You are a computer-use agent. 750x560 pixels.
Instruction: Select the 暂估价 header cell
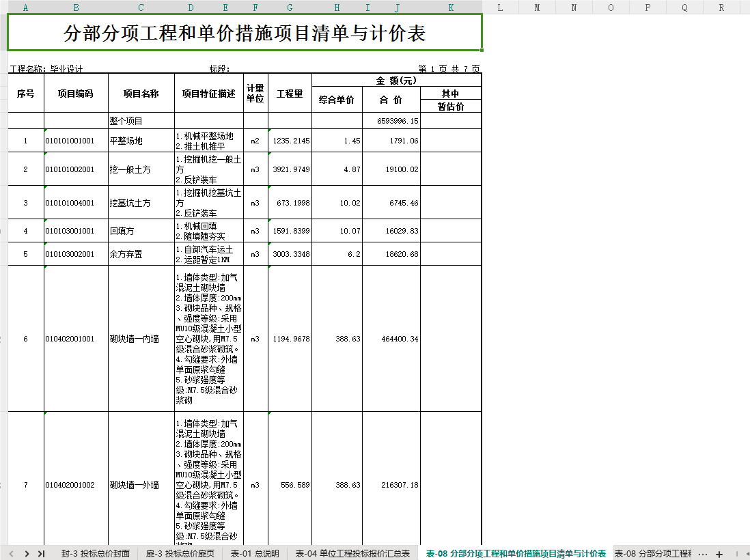pos(451,106)
